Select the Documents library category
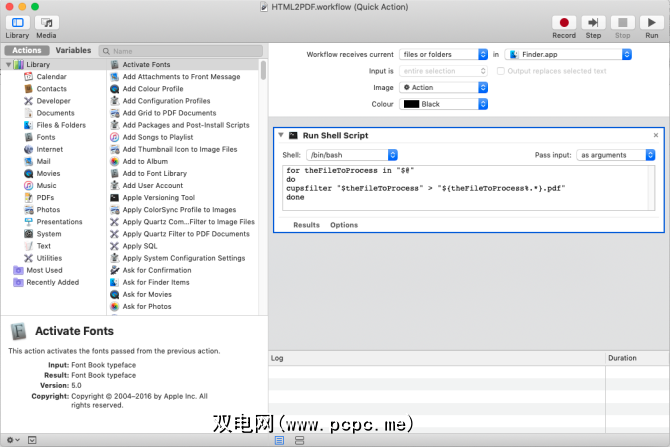 [55, 113]
